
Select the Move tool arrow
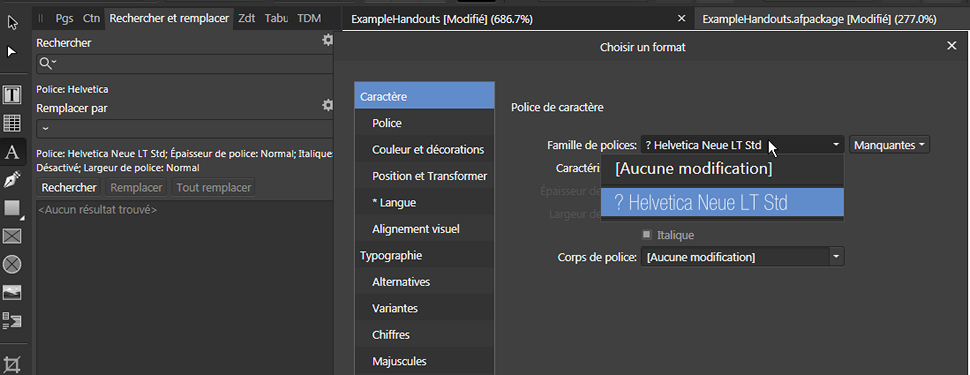(12, 24)
